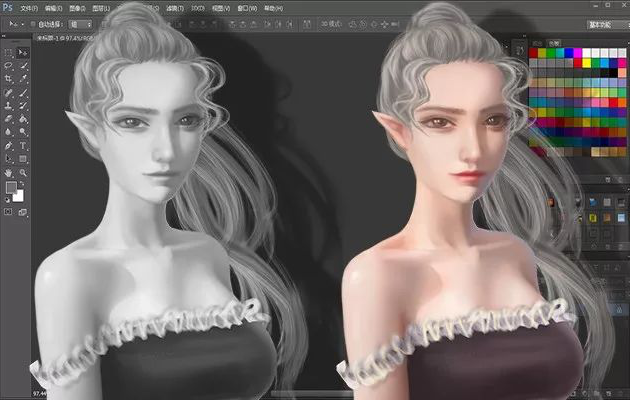Select the Move tool in toolbox

point(23,53)
